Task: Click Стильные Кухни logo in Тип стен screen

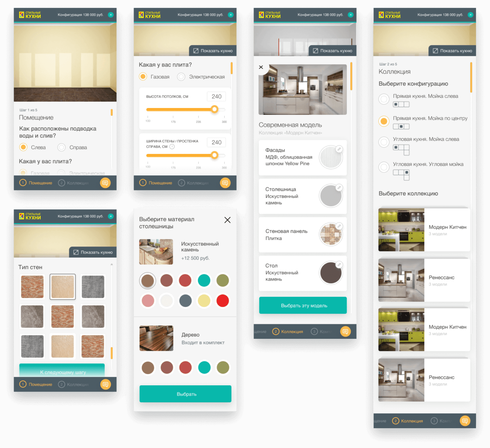Action: [x=30, y=216]
